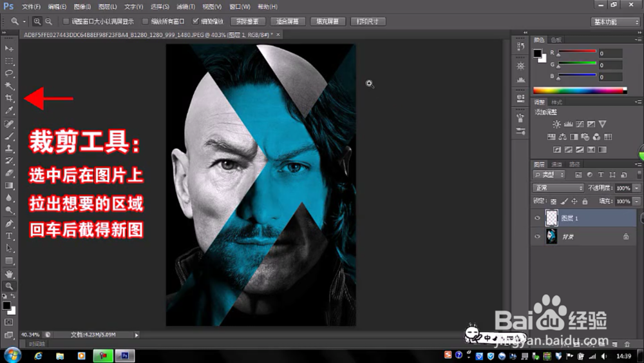
Task: Click the 实际像素 button
Action: [248, 21]
